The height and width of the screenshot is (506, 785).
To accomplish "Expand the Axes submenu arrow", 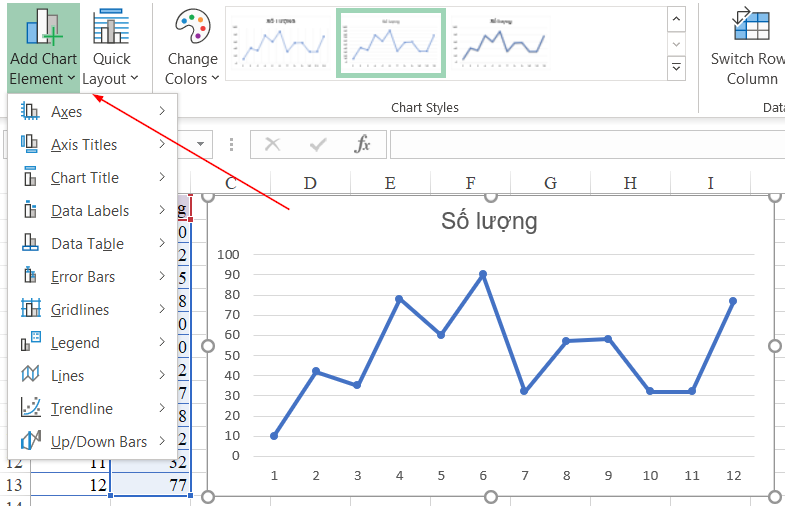I will [x=162, y=112].
